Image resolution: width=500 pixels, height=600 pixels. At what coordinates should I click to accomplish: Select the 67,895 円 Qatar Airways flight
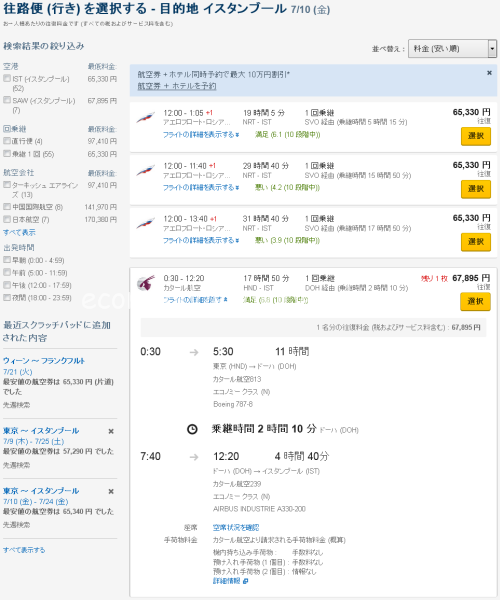point(476,302)
